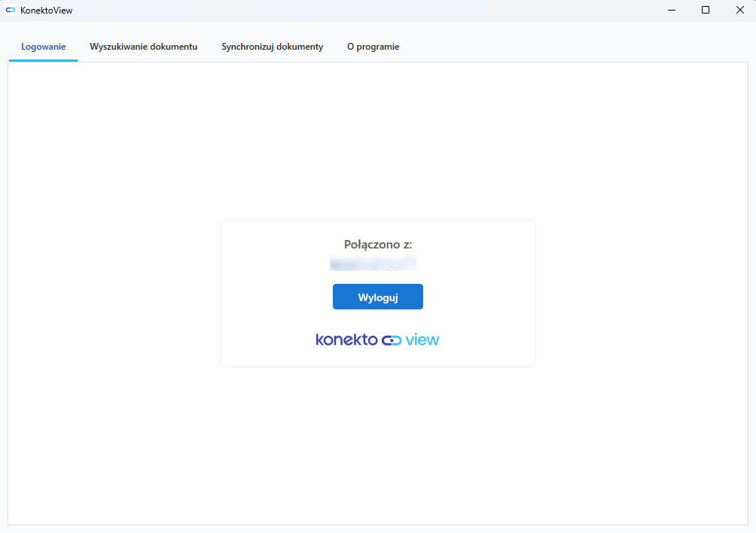Click the chain-link icon in the Konekto logo
The width and height of the screenshot is (756, 533).
point(392,340)
